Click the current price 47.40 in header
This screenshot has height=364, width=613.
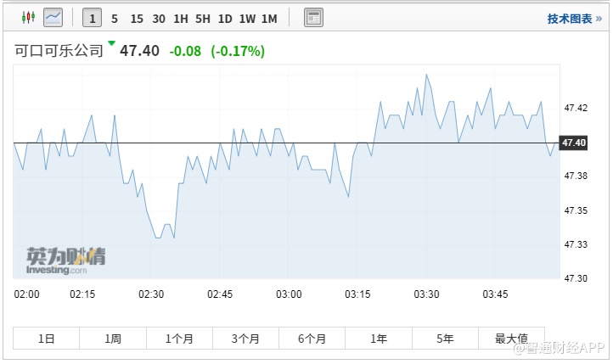pyautogui.click(x=139, y=51)
